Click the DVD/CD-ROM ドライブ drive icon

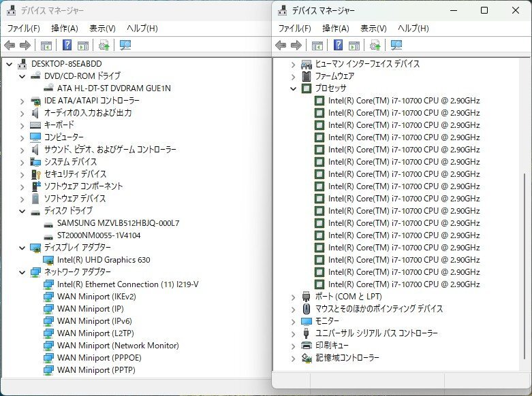(35, 76)
